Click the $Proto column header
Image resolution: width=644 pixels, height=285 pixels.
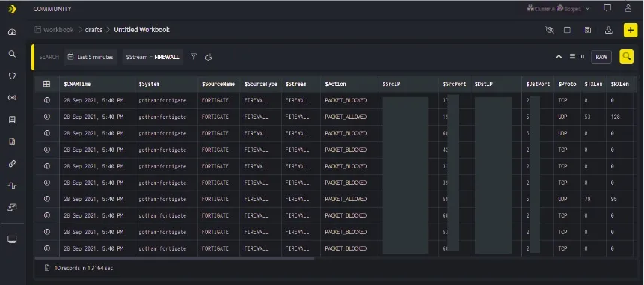[x=567, y=84]
